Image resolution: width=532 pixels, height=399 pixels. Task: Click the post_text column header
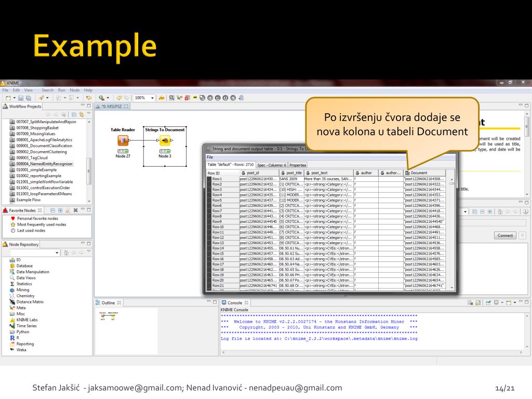click(x=328, y=173)
